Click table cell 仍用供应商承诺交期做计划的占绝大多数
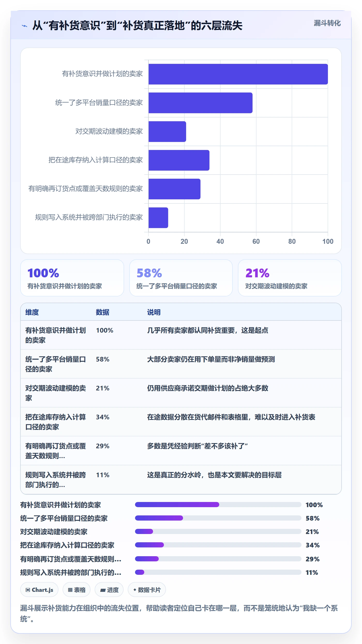The height and width of the screenshot is (644, 362). (x=208, y=388)
